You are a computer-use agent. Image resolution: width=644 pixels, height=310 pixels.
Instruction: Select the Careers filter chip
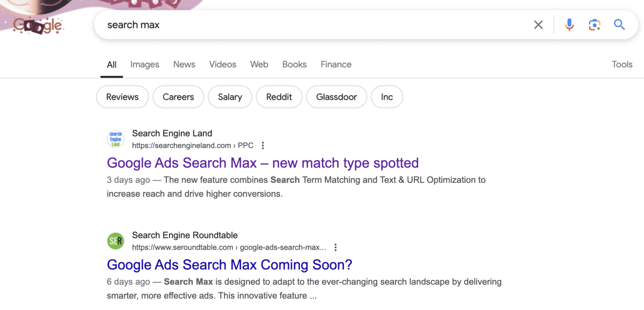point(178,97)
